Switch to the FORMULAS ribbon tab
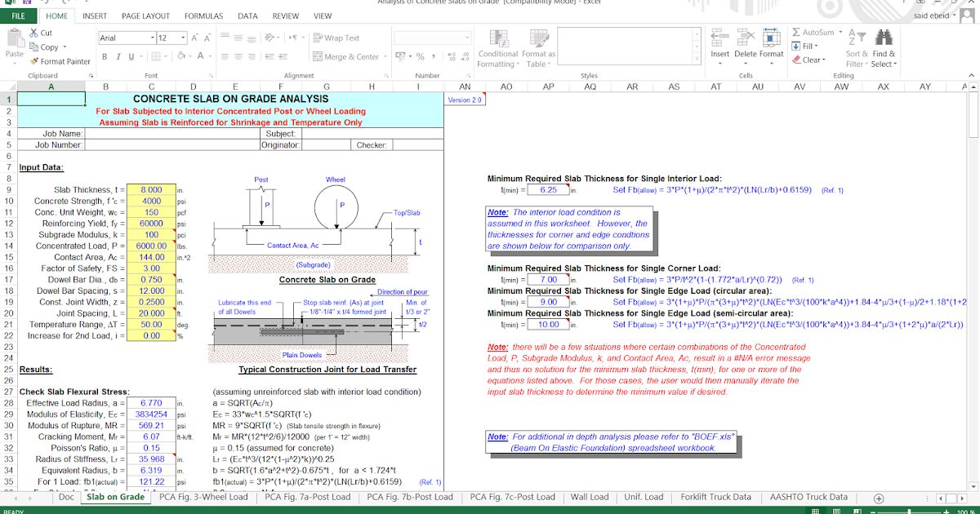 (203, 16)
